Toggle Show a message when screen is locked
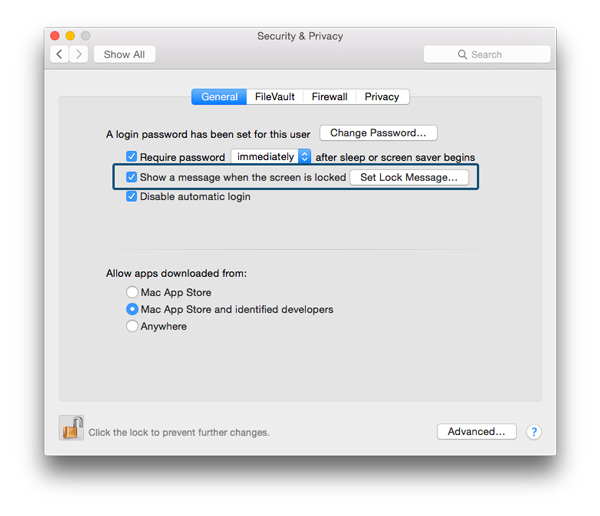The image size is (600, 516). tap(131, 177)
